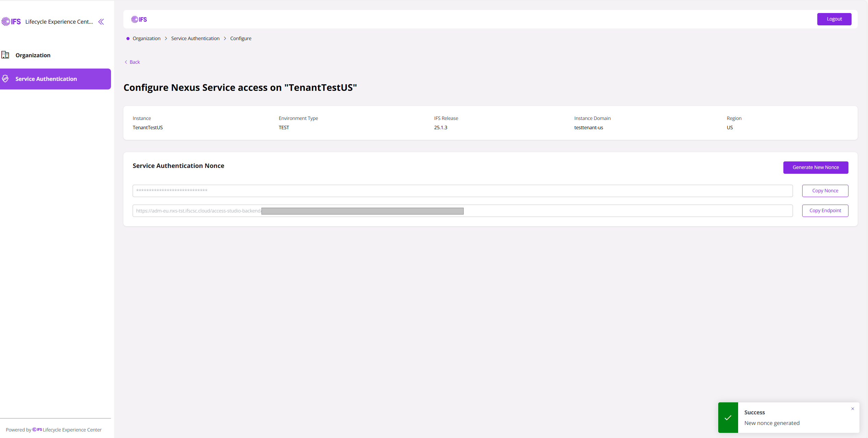Image resolution: width=868 pixels, height=438 pixels.
Task: Click the "IFS Release" label
Action: click(446, 118)
